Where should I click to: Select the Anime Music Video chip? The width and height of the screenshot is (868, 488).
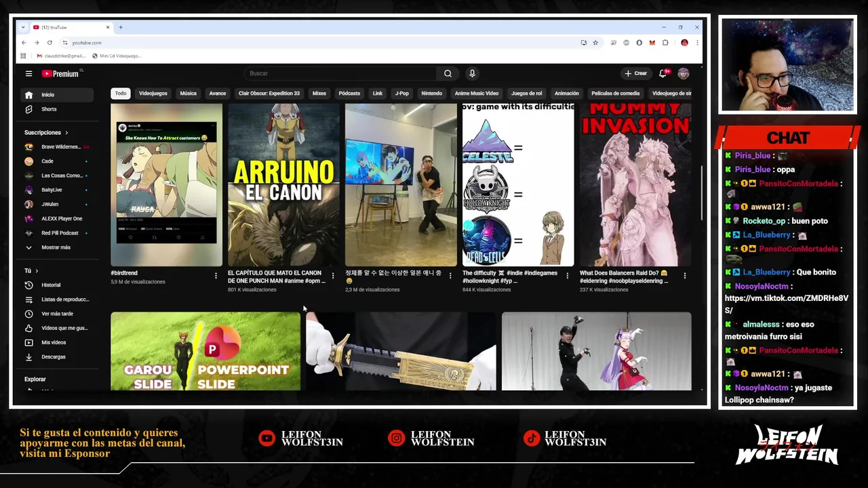(x=477, y=94)
